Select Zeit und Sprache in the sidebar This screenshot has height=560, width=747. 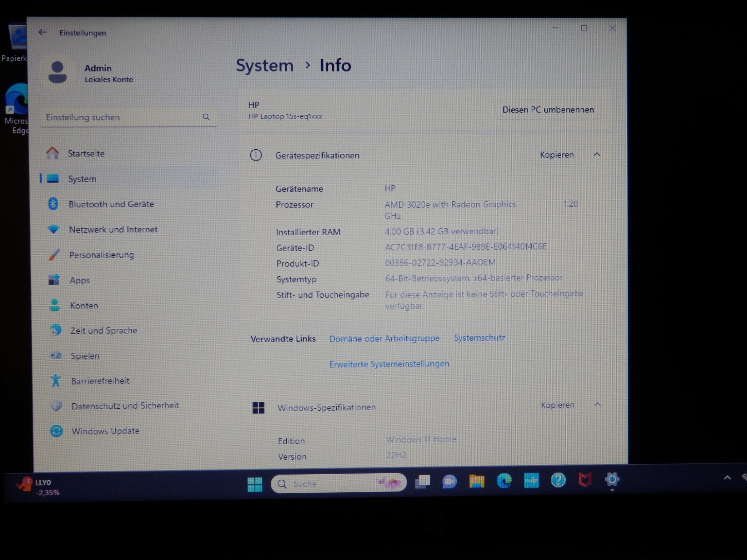point(104,330)
